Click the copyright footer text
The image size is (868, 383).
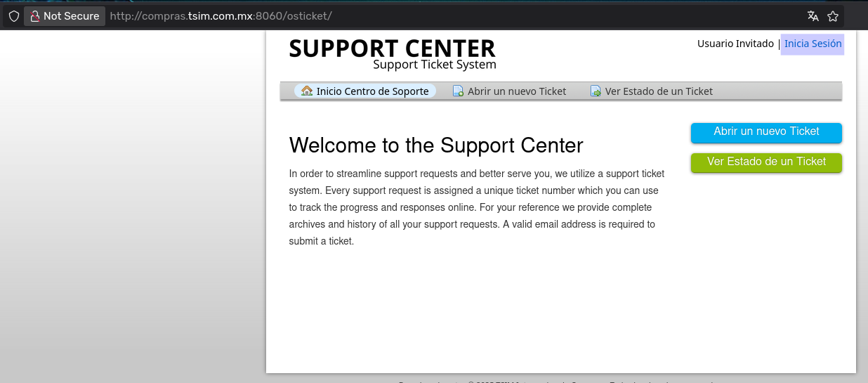555,381
